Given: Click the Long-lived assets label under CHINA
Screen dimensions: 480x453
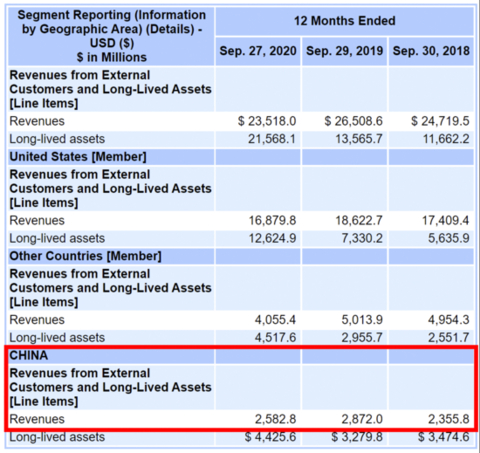Looking at the screenshot, I should 57,437.
